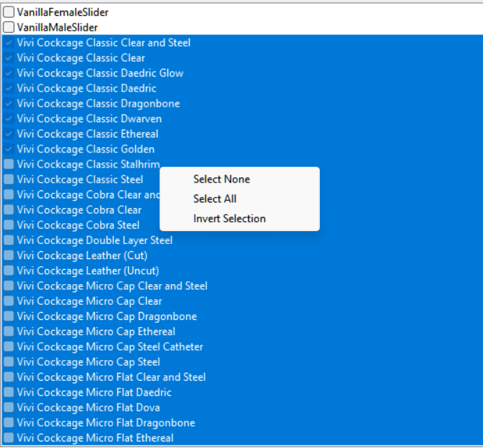Select Vivi Cockcage Leather (Uncut) row text
Screen dimensions: 483x448
[x=88, y=271]
